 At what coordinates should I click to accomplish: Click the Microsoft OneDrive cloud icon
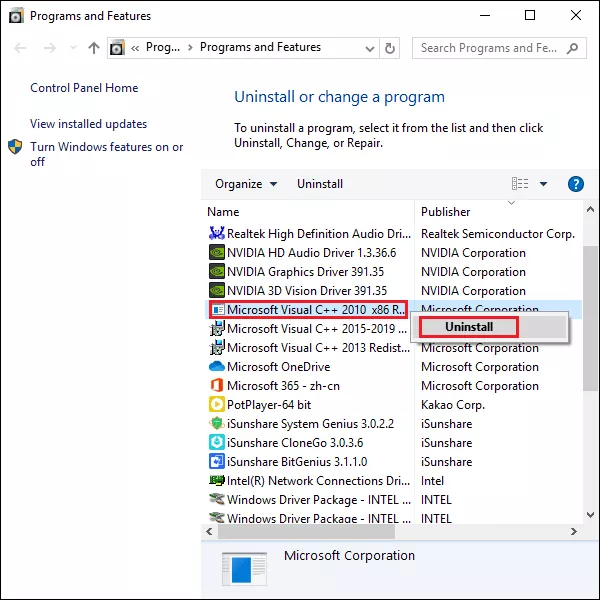pos(217,367)
